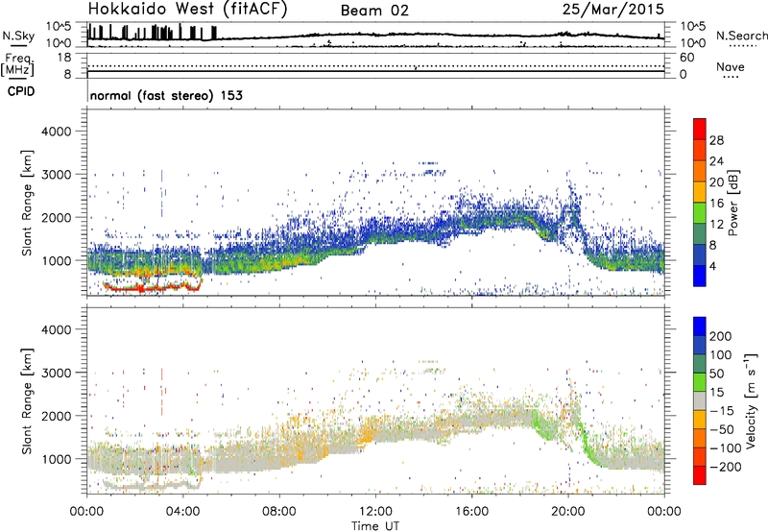Screen dimensions: 768x532
Task: Click the "Time UT" axis title
Action: pyautogui.click(x=375, y=526)
